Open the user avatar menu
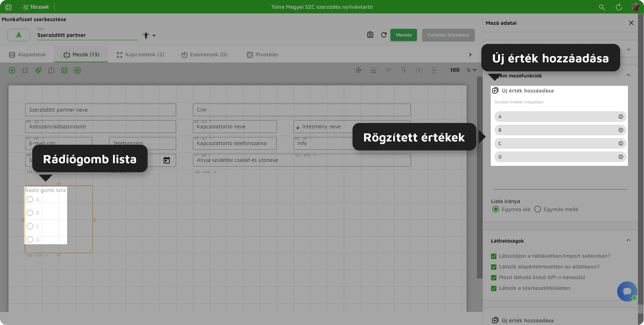The height and width of the screenshot is (325, 644). (x=635, y=7)
